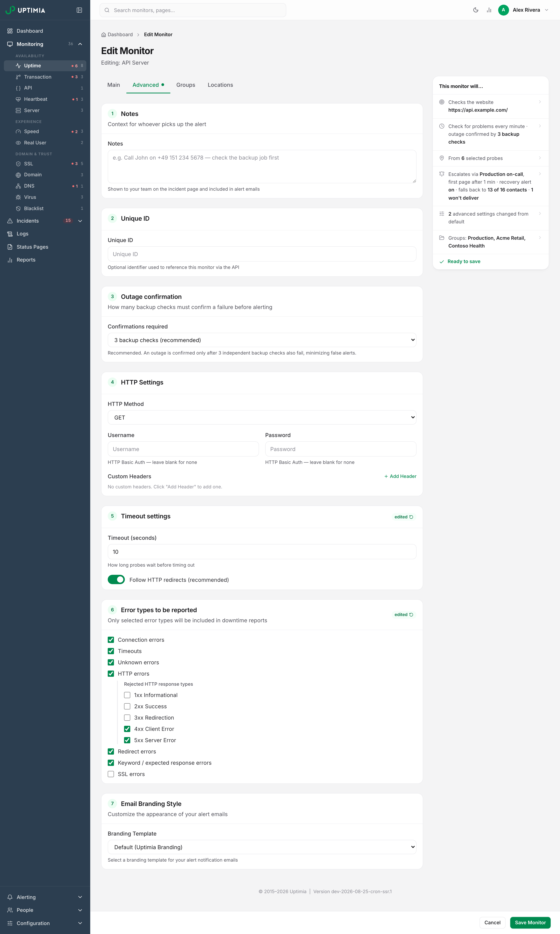Click the Save Monitor button
This screenshot has width=560, height=934.
[x=530, y=922]
